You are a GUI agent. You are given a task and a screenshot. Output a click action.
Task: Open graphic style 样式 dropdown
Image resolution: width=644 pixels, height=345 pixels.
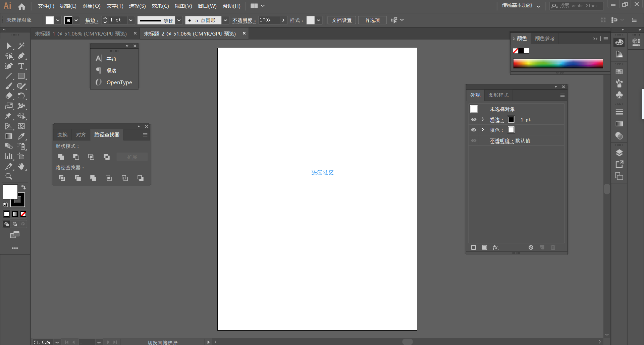point(319,20)
